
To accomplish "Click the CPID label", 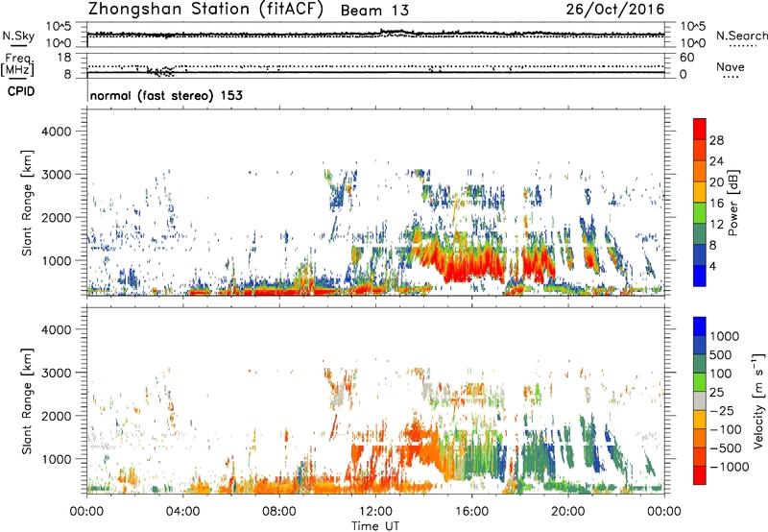I will pyautogui.click(x=21, y=91).
